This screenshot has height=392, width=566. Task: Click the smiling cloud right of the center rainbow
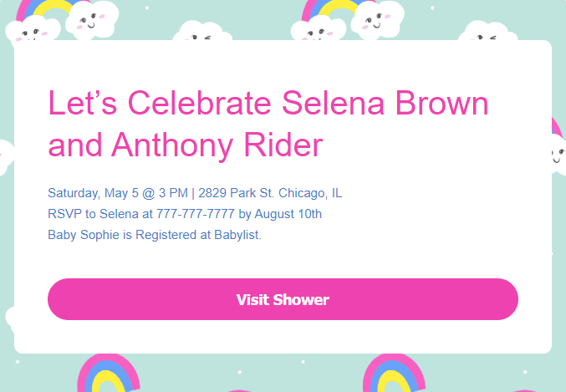pyautogui.click(x=378, y=20)
